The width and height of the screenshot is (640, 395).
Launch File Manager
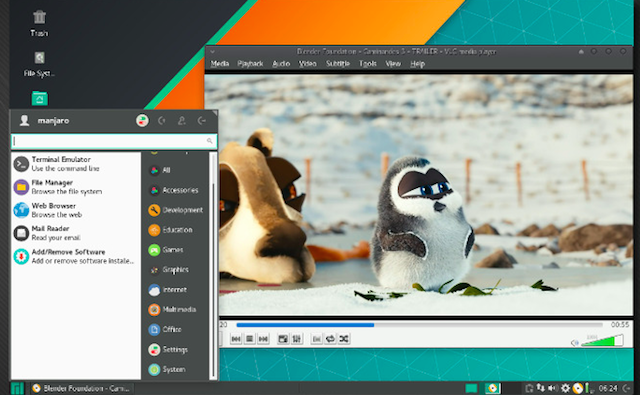pyautogui.click(x=76, y=187)
